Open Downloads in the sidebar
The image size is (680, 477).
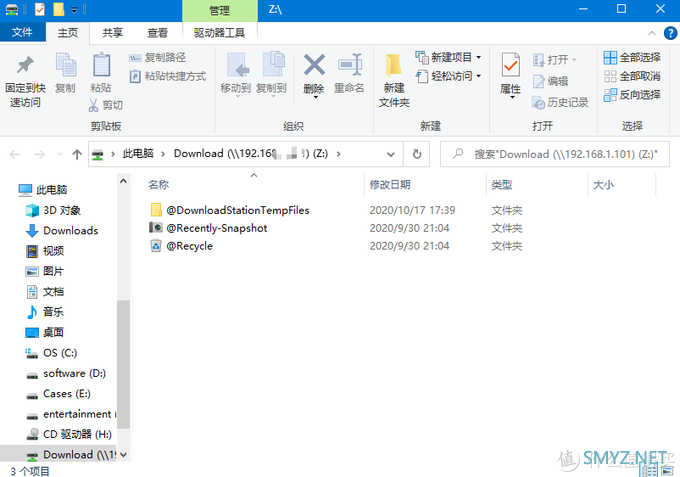62,231
